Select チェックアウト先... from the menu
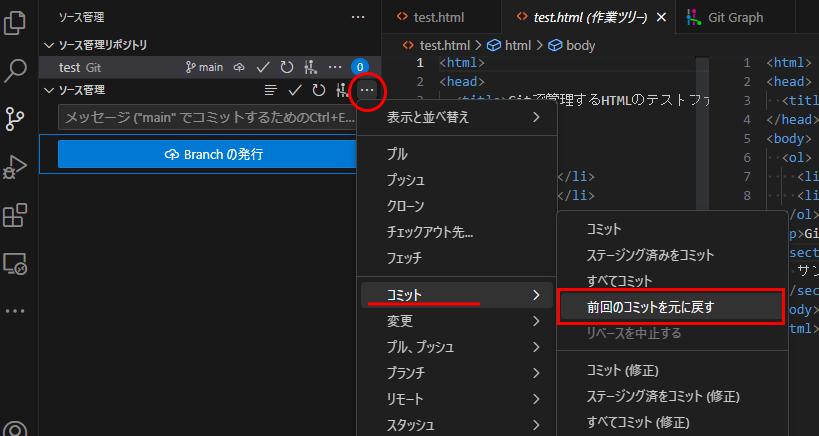The height and width of the screenshot is (436, 819). point(457,232)
